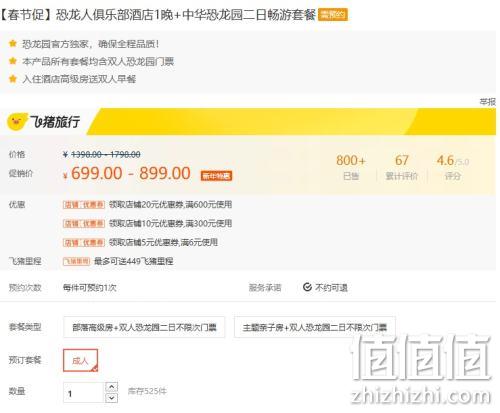Click the first gold star bullet

(13, 43)
